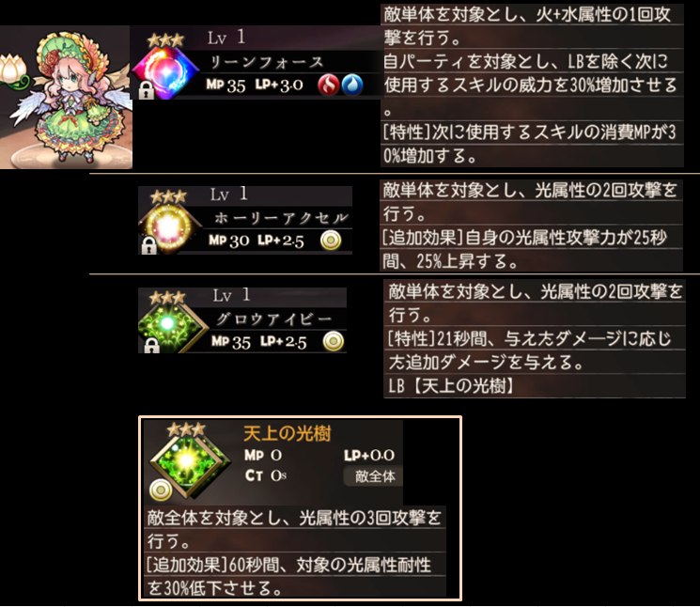Click the lock icon on リーンフォース skill
This screenshot has width=700, height=607.
pos(146,90)
